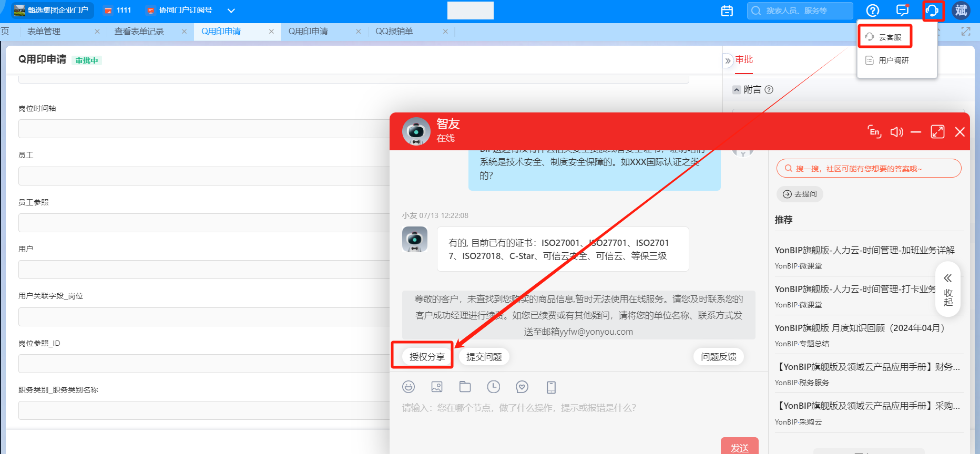Switch to QQ报销单 tab
Viewport: 980px width, 454px height.
[394, 32]
